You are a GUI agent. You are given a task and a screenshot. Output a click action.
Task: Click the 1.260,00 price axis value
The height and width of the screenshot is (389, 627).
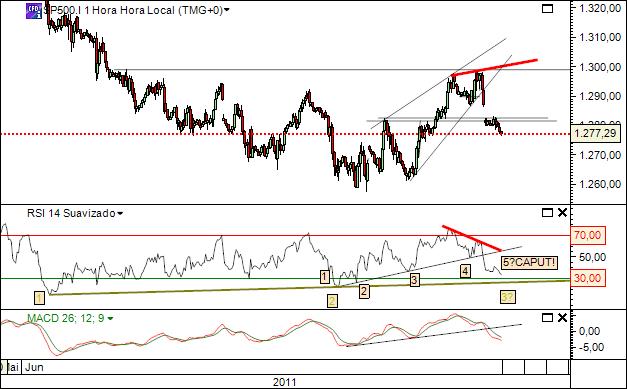pyautogui.click(x=599, y=184)
